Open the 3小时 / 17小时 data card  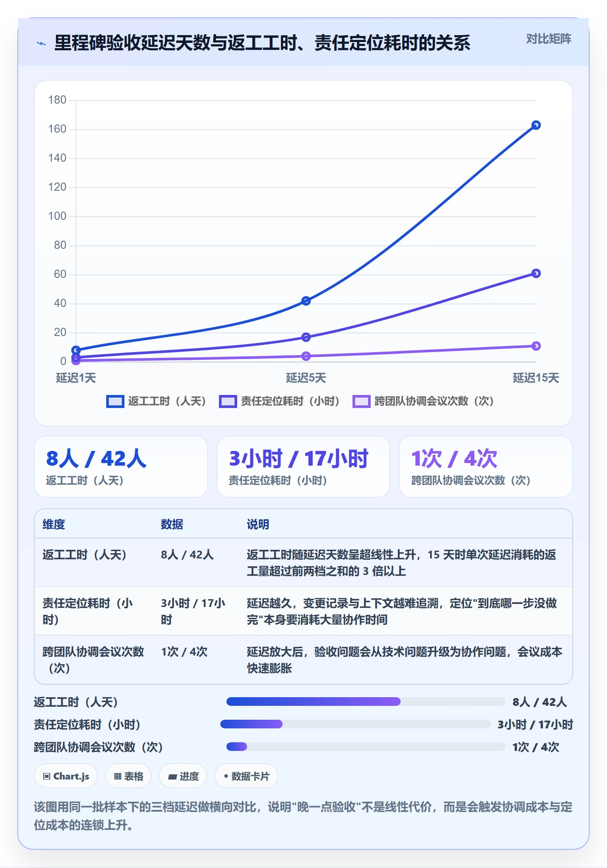(x=303, y=467)
